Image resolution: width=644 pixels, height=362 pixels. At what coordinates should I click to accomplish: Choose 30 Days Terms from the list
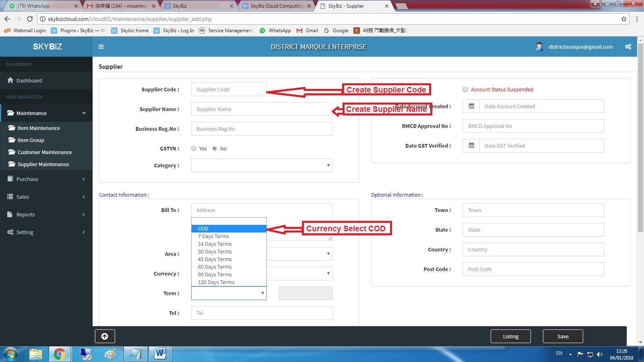click(215, 251)
